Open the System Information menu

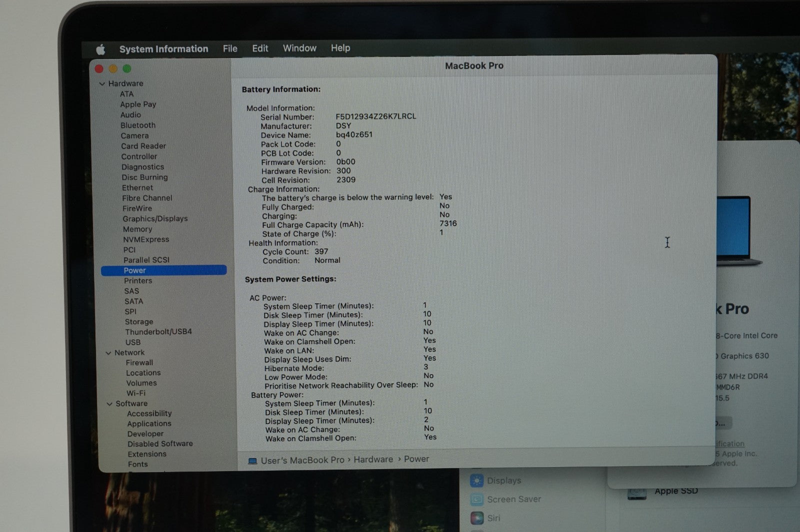coord(163,49)
